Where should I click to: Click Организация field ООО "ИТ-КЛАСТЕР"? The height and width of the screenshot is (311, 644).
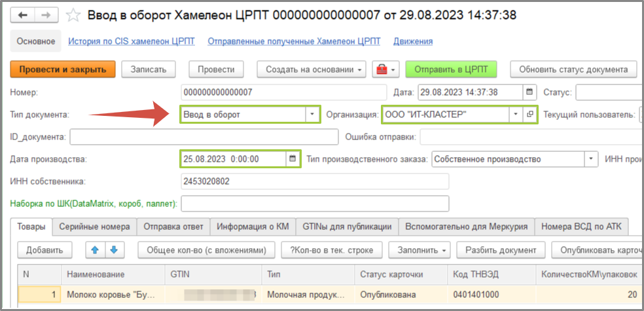coord(446,114)
